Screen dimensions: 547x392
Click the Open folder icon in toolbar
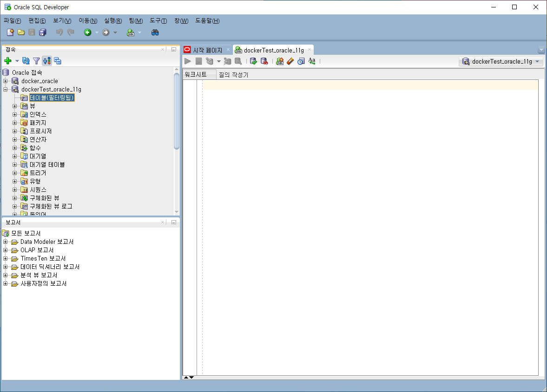pyautogui.click(x=21, y=33)
